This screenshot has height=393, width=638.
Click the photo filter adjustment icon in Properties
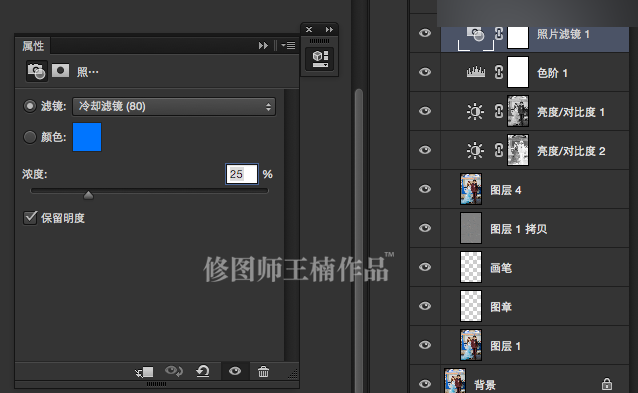(37, 72)
